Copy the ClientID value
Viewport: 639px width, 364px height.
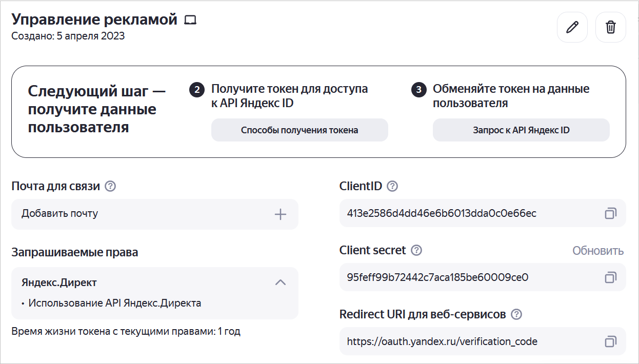(x=610, y=213)
